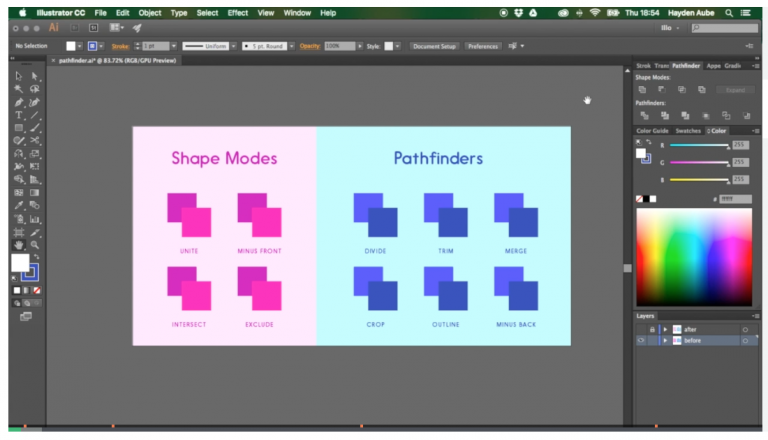Viewport: 768px width, 440px height.
Task: Click the Exclude shape mode icon
Action: [702, 90]
